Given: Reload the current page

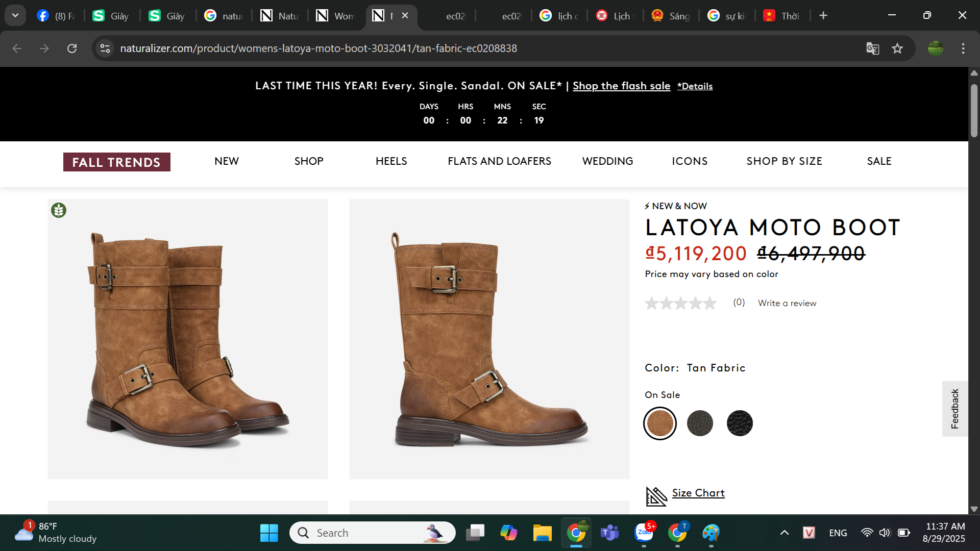Looking at the screenshot, I should tap(72, 48).
